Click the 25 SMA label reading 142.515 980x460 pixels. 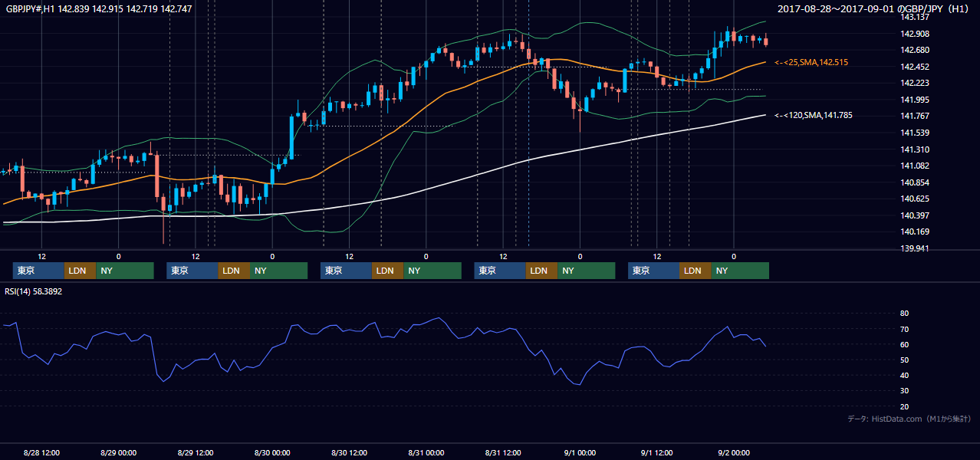click(811, 62)
